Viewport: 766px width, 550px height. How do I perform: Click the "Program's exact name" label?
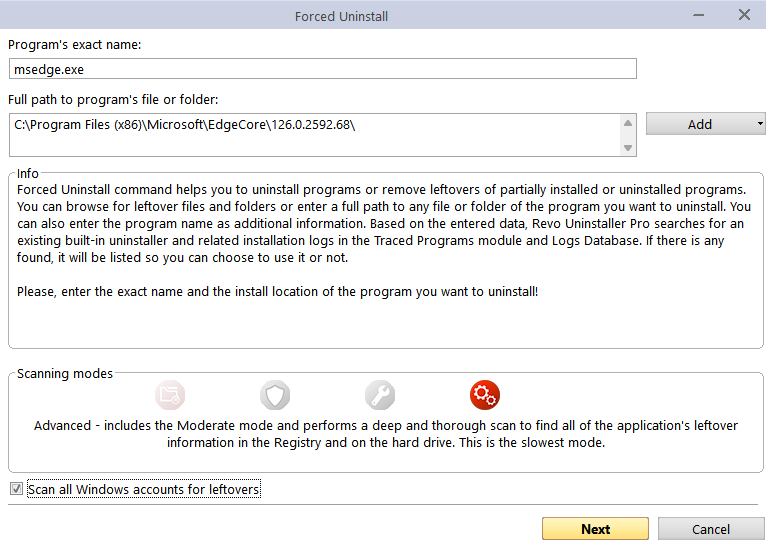[75, 45]
